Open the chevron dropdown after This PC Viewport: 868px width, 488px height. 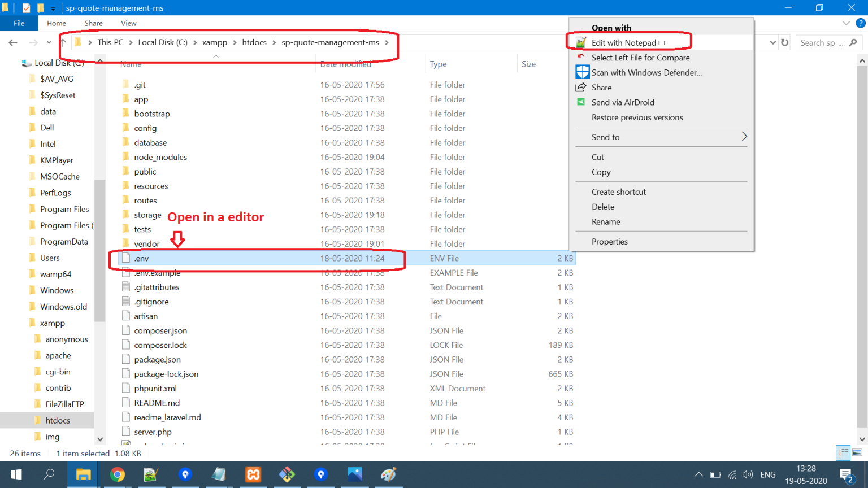point(131,42)
